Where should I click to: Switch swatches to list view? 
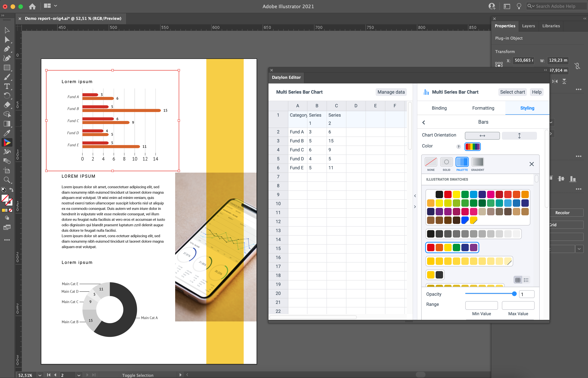(x=526, y=280)
